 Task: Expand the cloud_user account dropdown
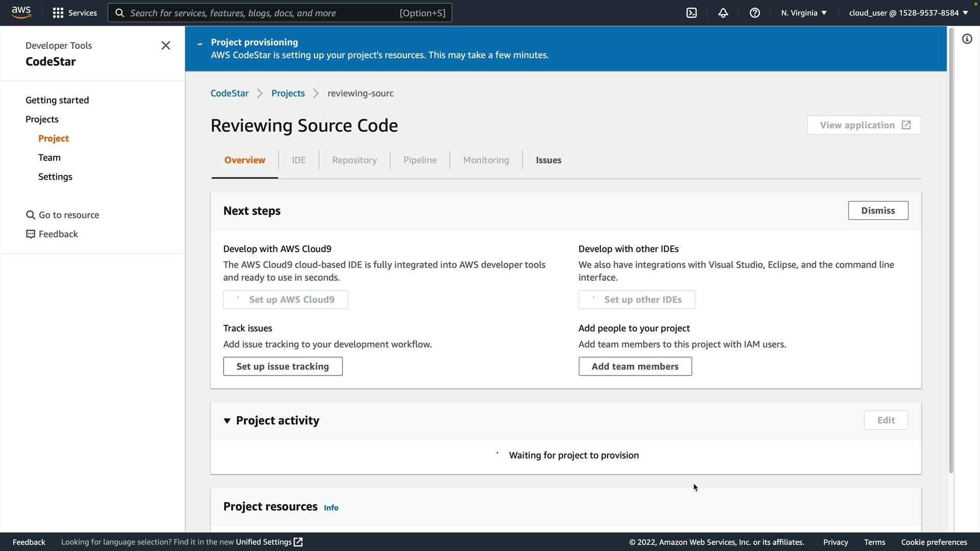(908, 13)
